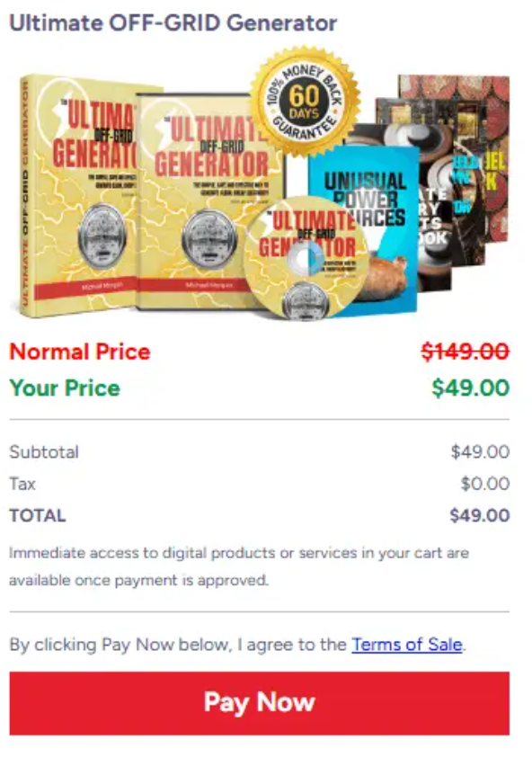Click the Ultimate OFF-GRID Generator product title
The width and height of the screenshot is (532, 766).
point(173,23)
